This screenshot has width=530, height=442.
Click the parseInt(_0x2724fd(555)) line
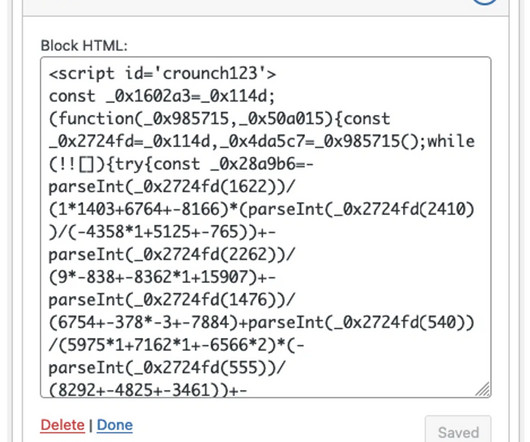[x=167, y=368]
